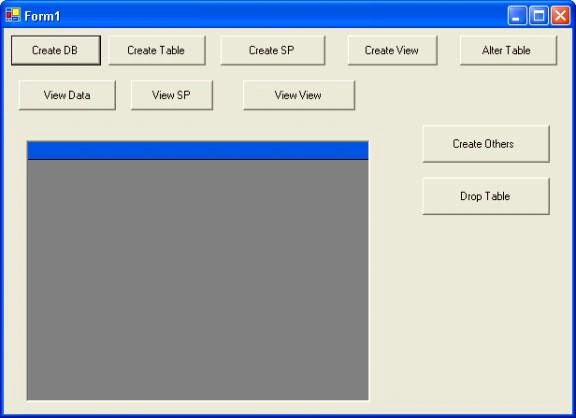Activate the Create Others button

(x=486, y=144)
